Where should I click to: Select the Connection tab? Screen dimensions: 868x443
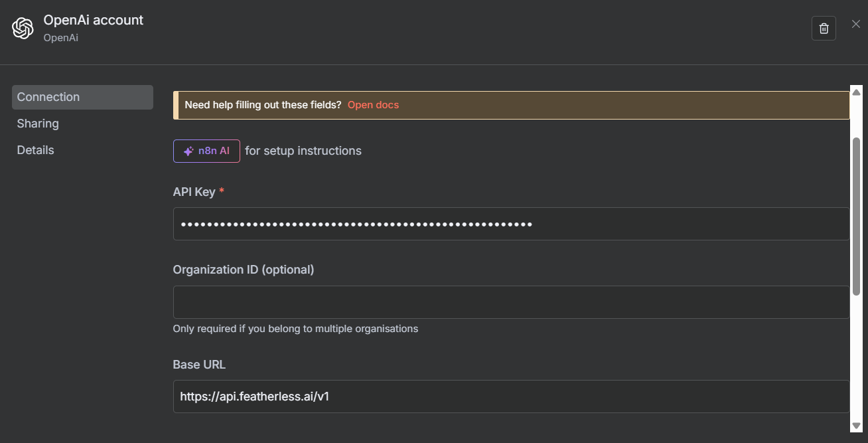(82, 97)
